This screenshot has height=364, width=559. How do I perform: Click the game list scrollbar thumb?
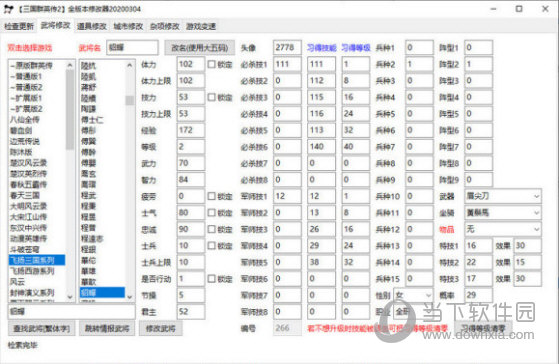[x=70, y=110]
